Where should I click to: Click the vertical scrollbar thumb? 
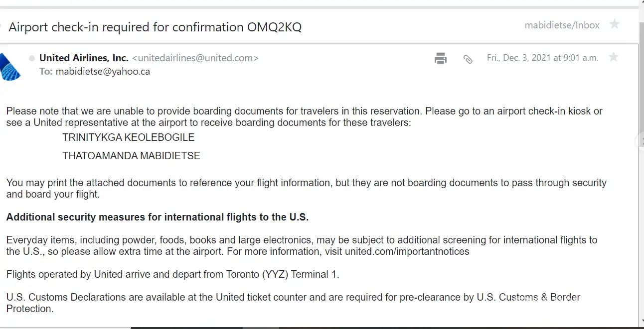(641, 75)
